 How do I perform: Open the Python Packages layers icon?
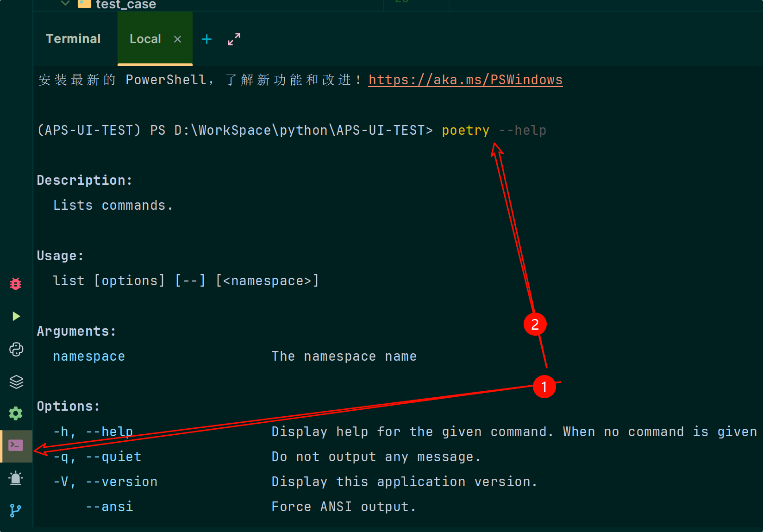(x=16, y=382)
